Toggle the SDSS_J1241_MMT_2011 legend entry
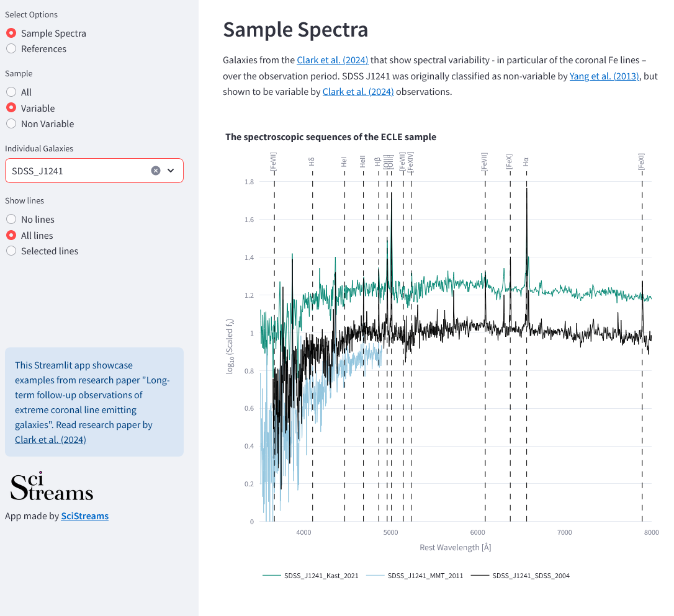The height and width of the screenshot is (616, 674). tap(415, 576)
